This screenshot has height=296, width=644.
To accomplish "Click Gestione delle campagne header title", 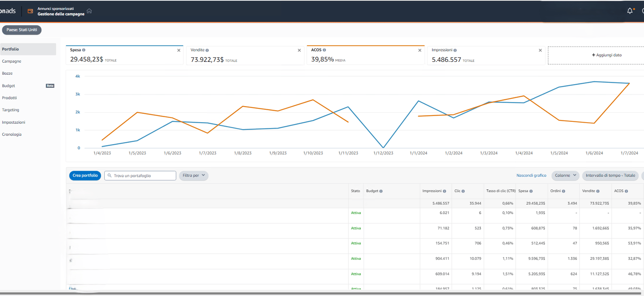I will click(61, 14).
